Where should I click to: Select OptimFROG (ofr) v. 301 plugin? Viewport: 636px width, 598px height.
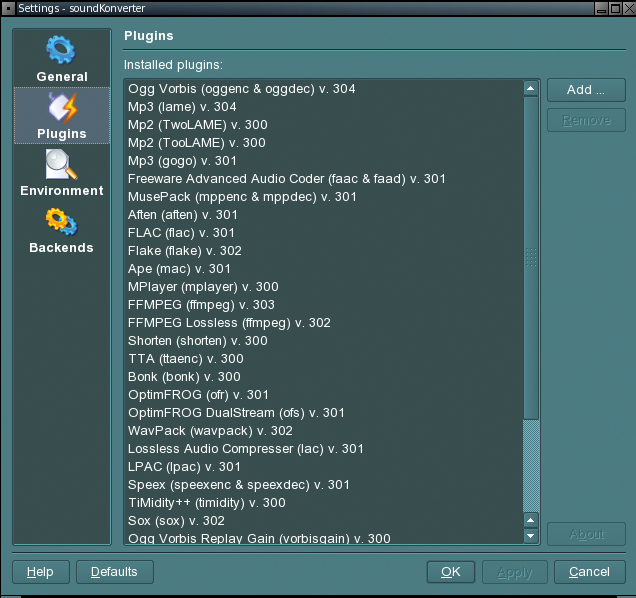(x=323, y=395)
